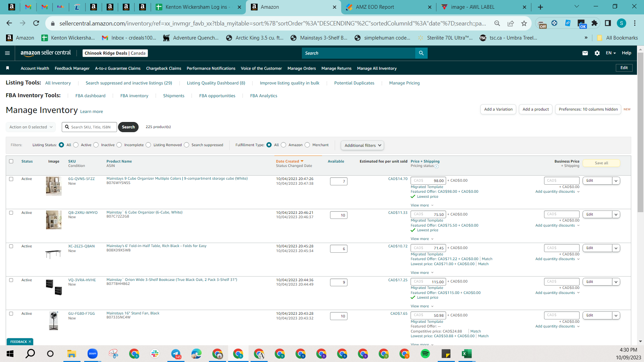Open Slack from the taskbar
Image resolution: width=644 pixels, height=362 pixels.
pyautogui.click(x=155, y=354)
